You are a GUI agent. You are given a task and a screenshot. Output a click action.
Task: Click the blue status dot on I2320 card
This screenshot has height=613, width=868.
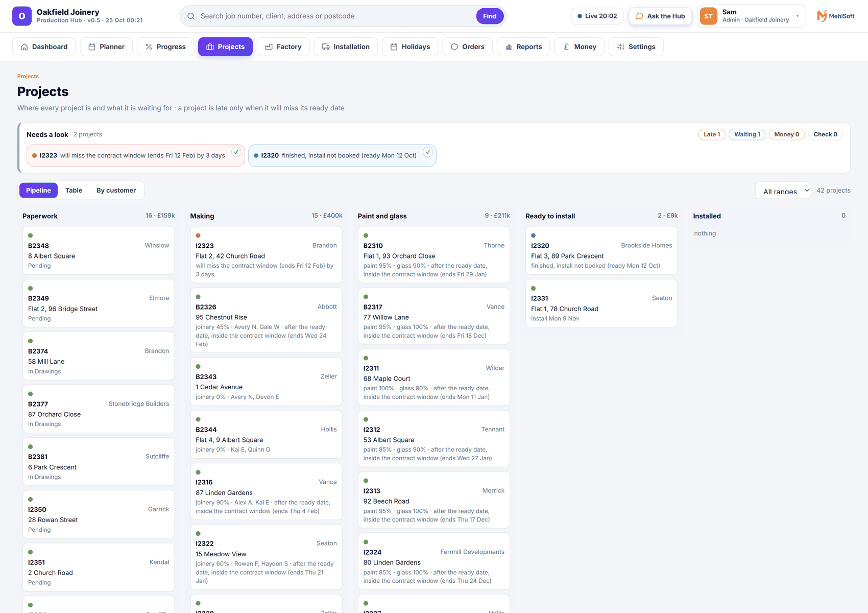[x=534, y=235]
